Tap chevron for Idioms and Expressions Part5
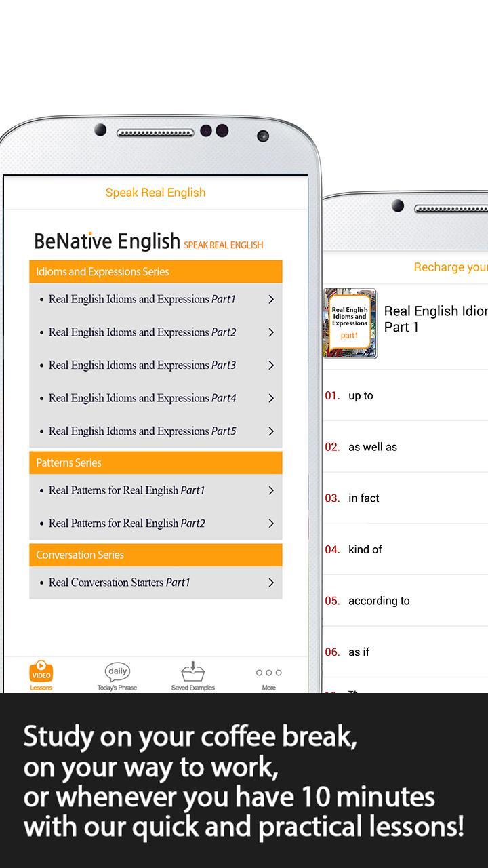488x868 pixels. coord(271,431)
